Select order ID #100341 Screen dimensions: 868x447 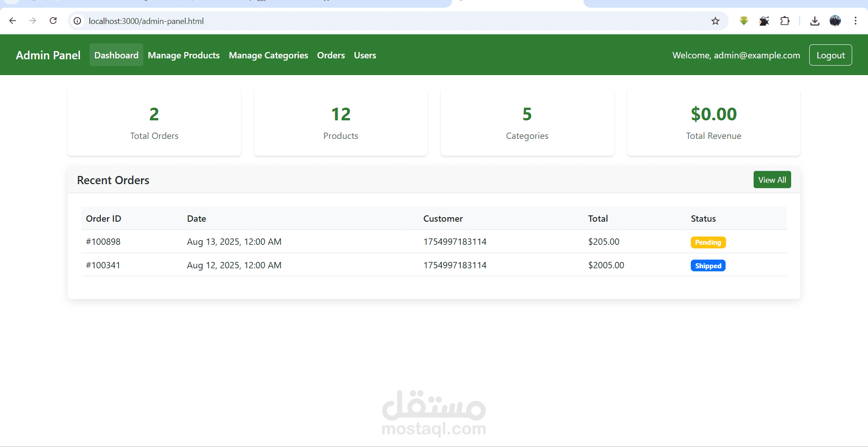pos(103,265)
